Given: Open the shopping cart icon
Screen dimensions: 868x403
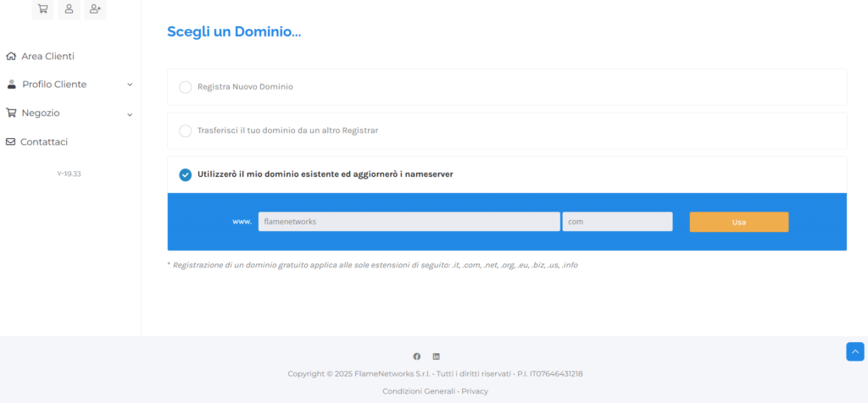Looking at the screenshot, I should (x=42, y=8).
